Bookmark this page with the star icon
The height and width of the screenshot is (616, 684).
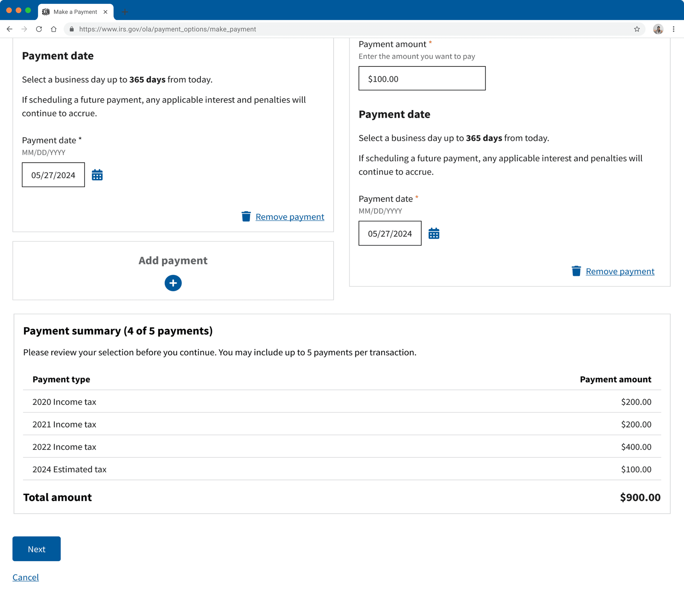[x=637, y=29]
